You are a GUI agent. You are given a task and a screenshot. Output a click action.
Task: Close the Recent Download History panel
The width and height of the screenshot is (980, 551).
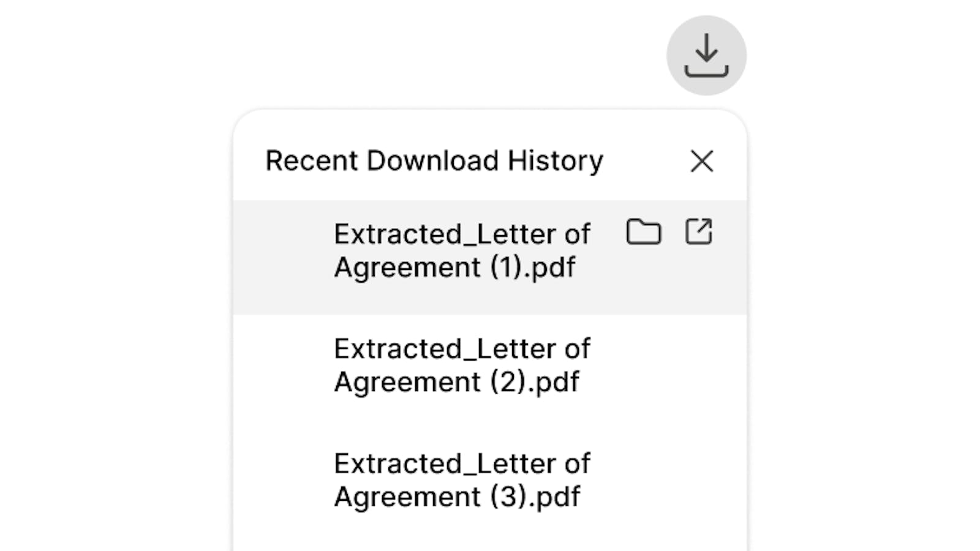click(701, 161)
